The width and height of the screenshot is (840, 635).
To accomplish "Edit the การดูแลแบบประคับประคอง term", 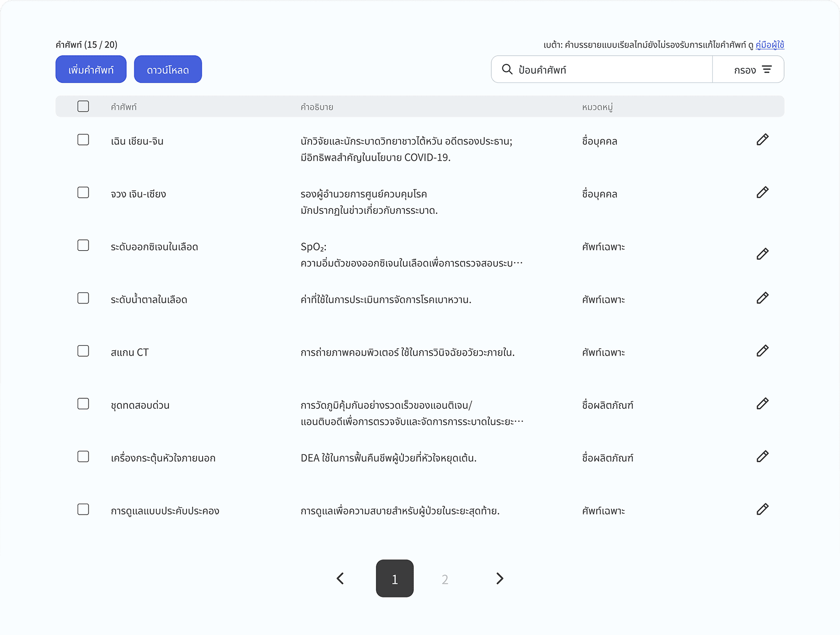I will (762, 509).
